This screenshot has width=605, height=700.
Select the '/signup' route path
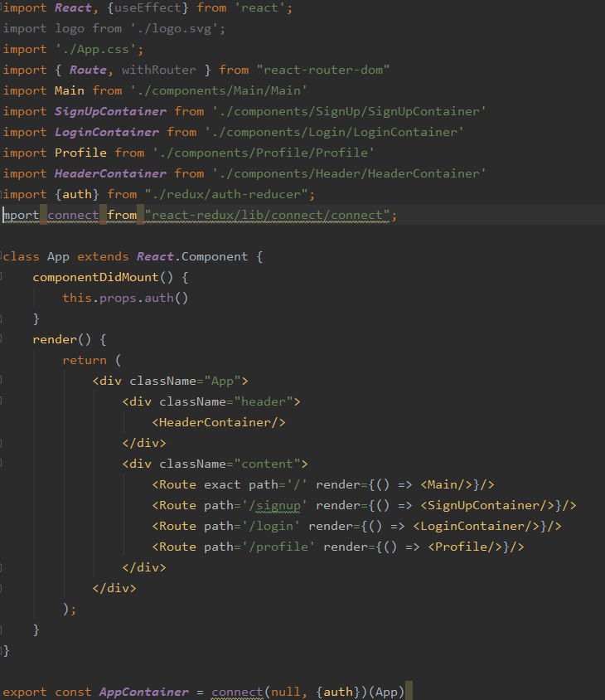(x=274, y=505)
